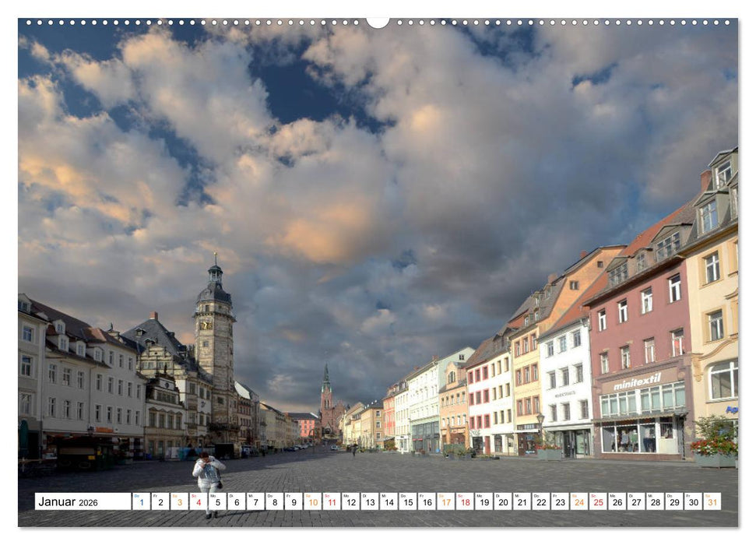Pick day 28 in the calendar row
Viewport: 756px width, 545px height.
pyautogui.click(x=655, y=501)
